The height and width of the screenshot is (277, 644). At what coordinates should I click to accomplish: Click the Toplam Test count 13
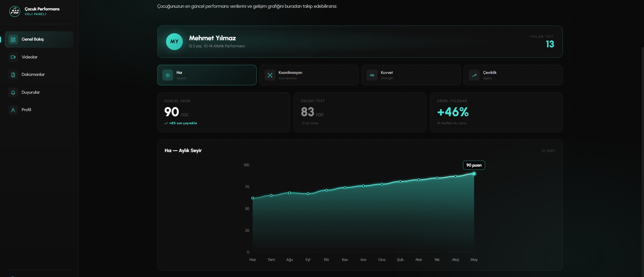pyautogui.click(x=550, y=44)
